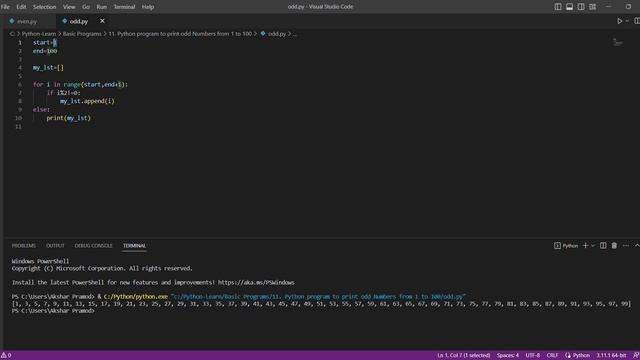Change end of line sequence CRLF
The image size is (640, 360).
click(552, 356)
